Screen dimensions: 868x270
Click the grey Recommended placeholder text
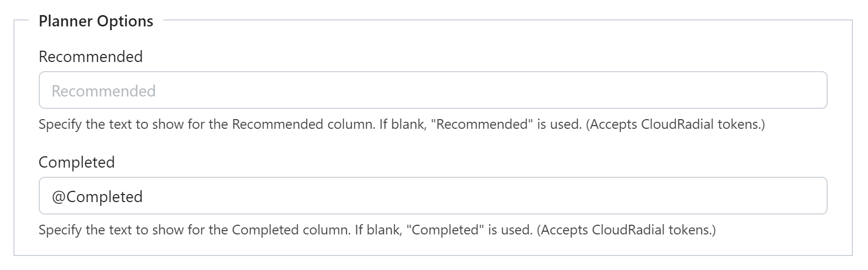103,91
